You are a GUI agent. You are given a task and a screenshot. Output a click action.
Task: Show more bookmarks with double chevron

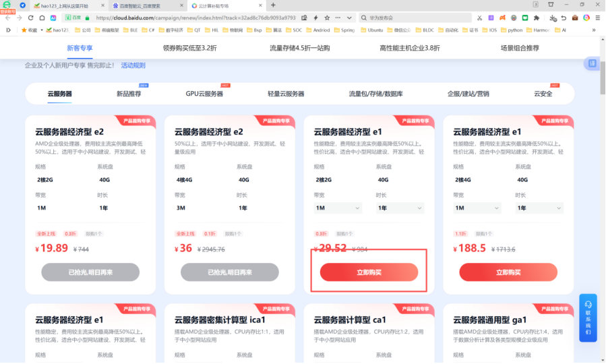594,30
